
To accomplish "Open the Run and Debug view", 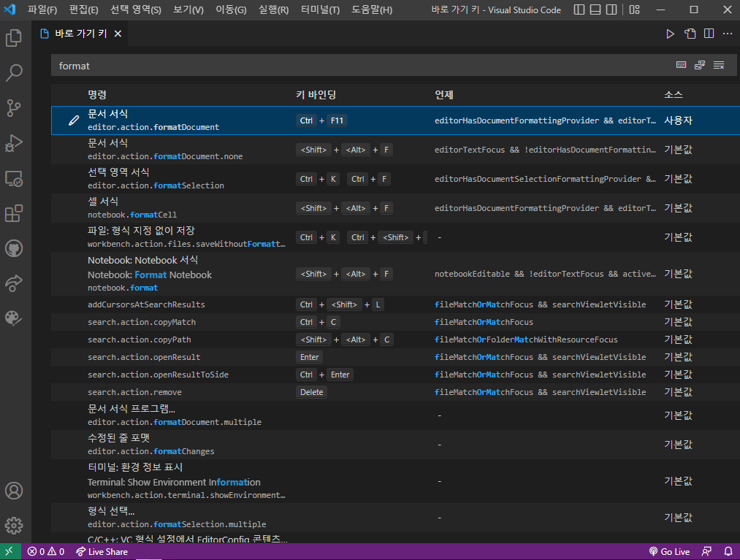I will [14, 143].
